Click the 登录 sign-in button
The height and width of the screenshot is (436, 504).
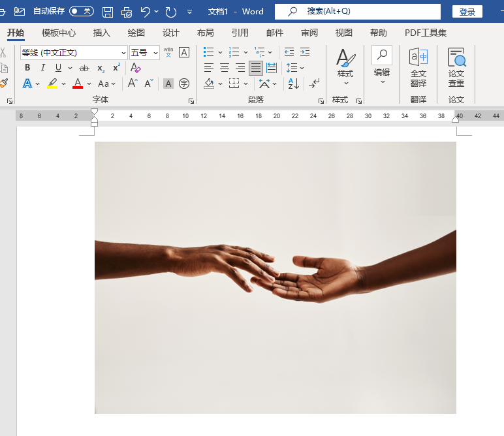[x=467, y=12]
